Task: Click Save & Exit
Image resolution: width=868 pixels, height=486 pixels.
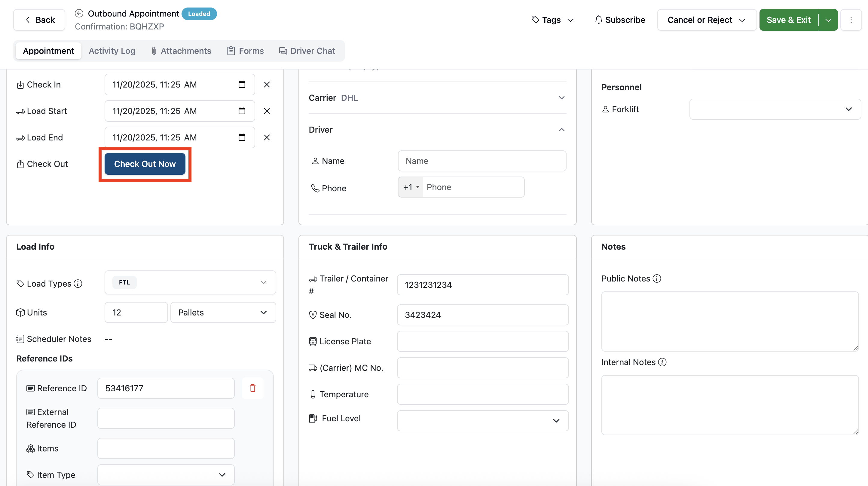Action: [x=788, y=20]
